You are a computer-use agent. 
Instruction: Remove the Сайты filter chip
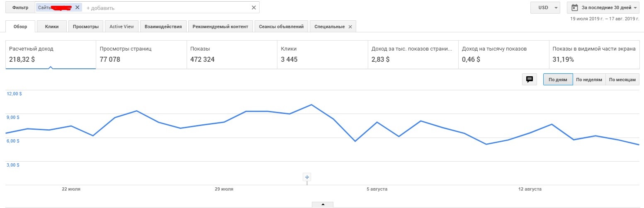click(x=77, y=7)
